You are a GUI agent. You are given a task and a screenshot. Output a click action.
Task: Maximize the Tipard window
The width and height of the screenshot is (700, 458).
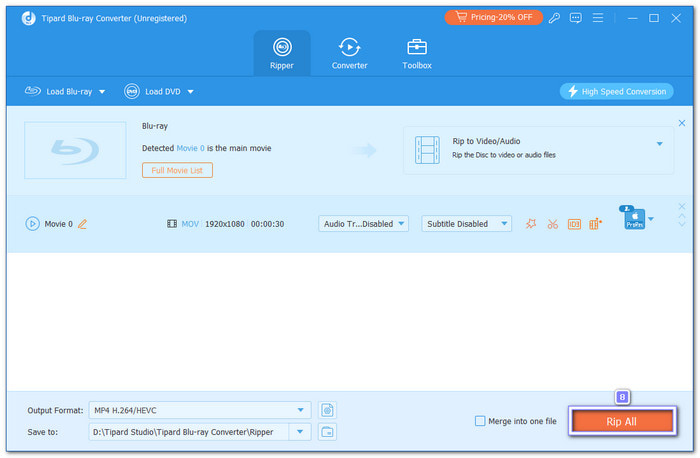654,18
